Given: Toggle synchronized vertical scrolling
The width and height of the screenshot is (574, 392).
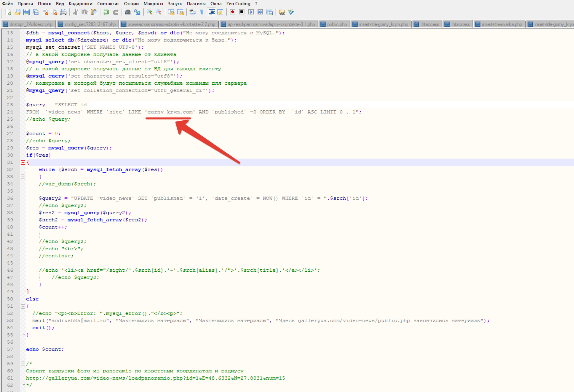Looking at the screenshot, I should (x=171, y=12).
